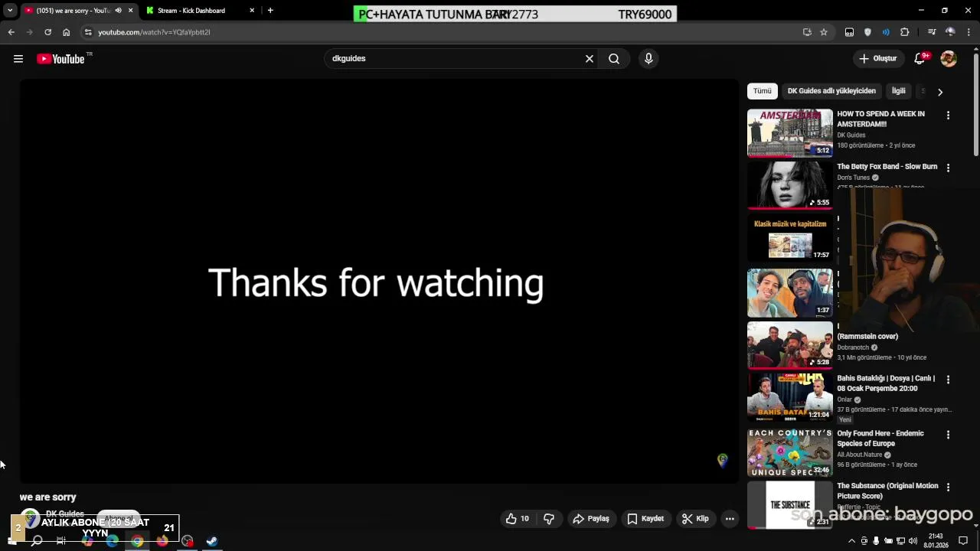Screen dimensions: 980x551
Task: Open the shield extension icon
Action: (x=867, y=32)
